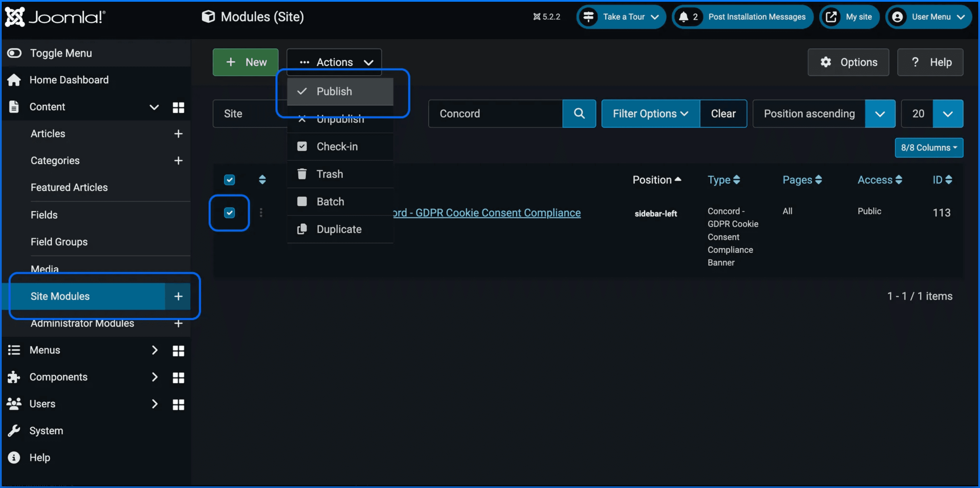980x488 pixels.
Task: Open GDPR Cookie Consent Compliance link
Action: coord(486,213)
